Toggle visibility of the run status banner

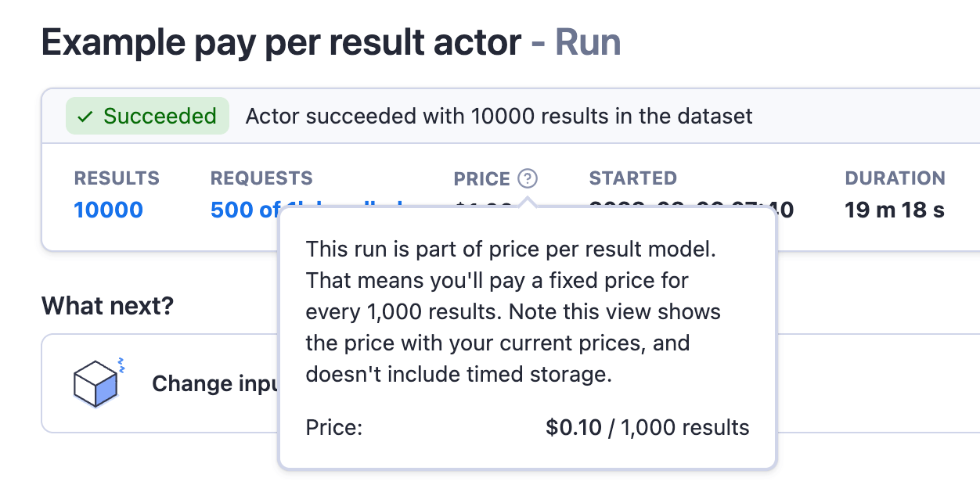pyautogui.click(x=147, y=116)
